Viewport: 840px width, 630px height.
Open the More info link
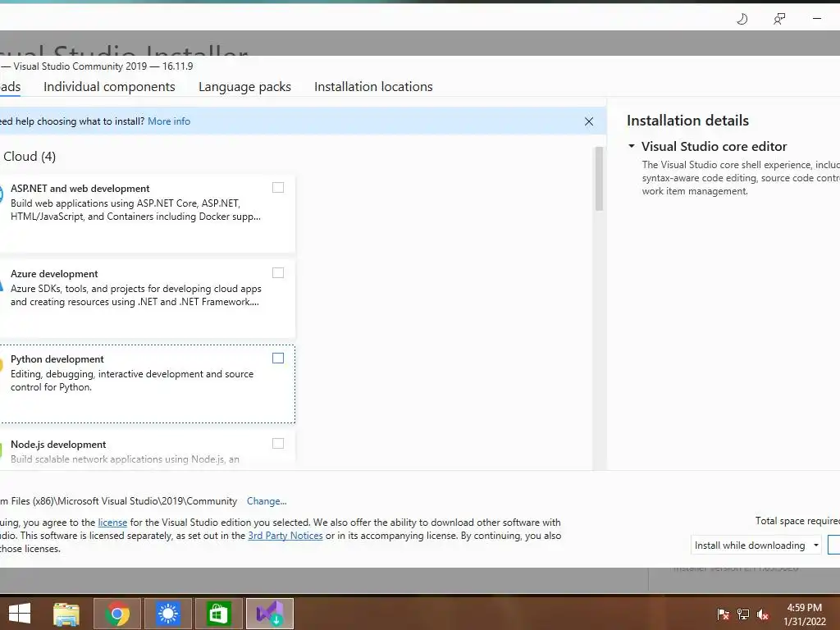tap(169, 121)
